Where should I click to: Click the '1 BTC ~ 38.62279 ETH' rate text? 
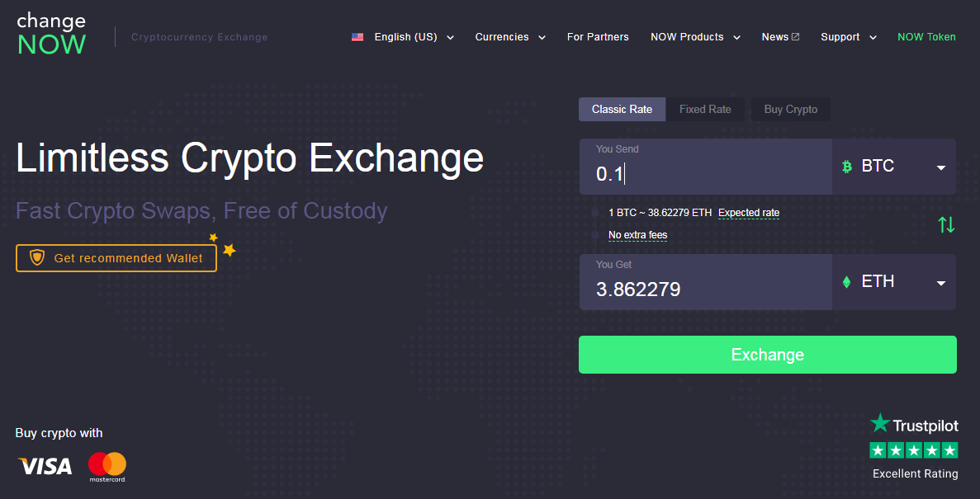click(660, 213)
